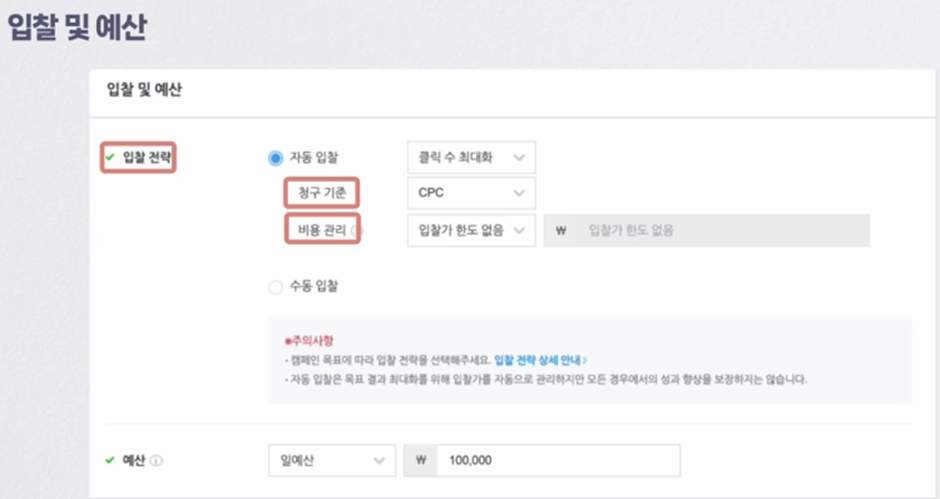The height and width of the screenshot is (499, 940).
Task: Click the green checkmark beside 예산
Action: pos(110,460)
